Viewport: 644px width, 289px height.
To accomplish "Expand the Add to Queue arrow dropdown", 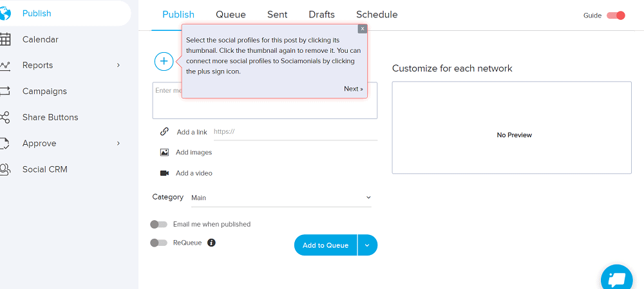I will coord(368,245).
